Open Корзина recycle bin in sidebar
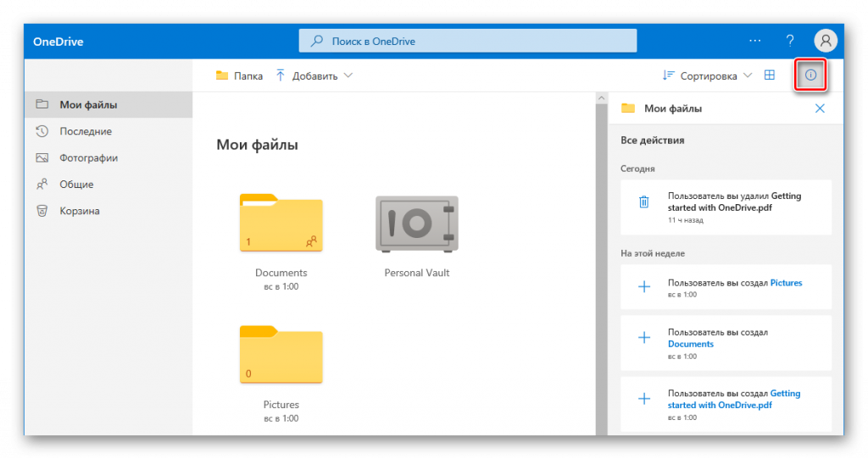 (80, 211)
